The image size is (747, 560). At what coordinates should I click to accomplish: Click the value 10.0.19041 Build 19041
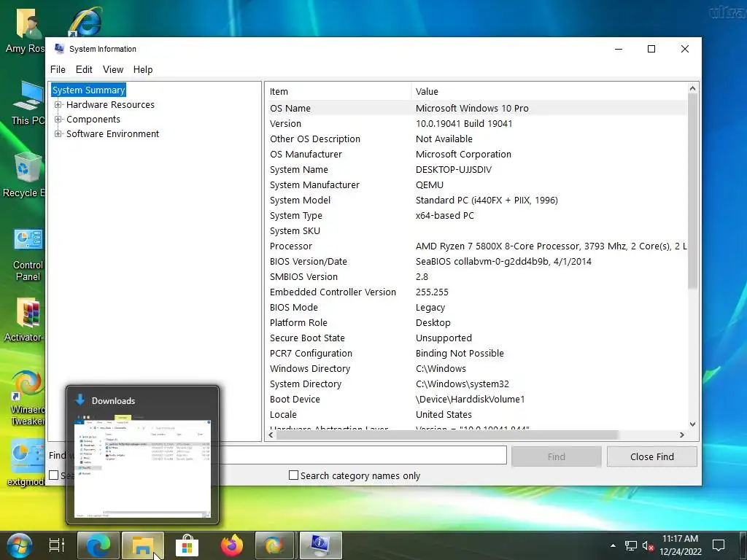point(464,124)
